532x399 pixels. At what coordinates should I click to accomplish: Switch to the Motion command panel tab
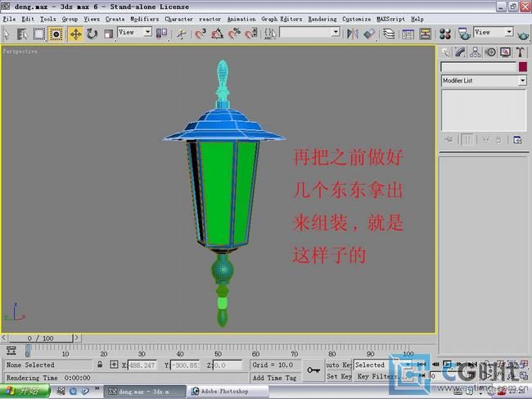click(490, 52)
